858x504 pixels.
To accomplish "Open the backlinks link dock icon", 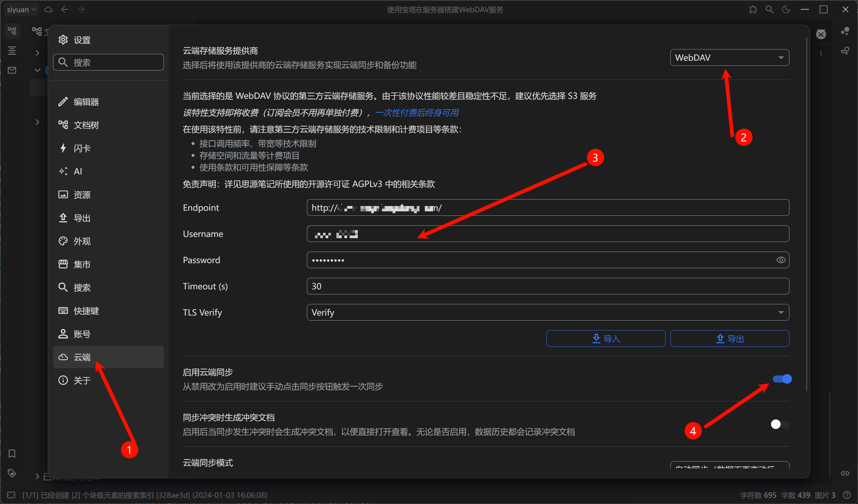I will click(x=845, y=473).
